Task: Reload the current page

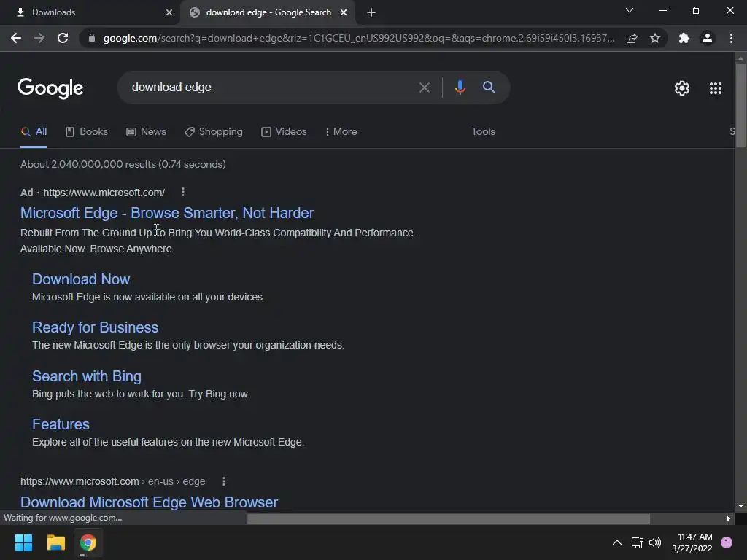Action: (x=63, y=38)
